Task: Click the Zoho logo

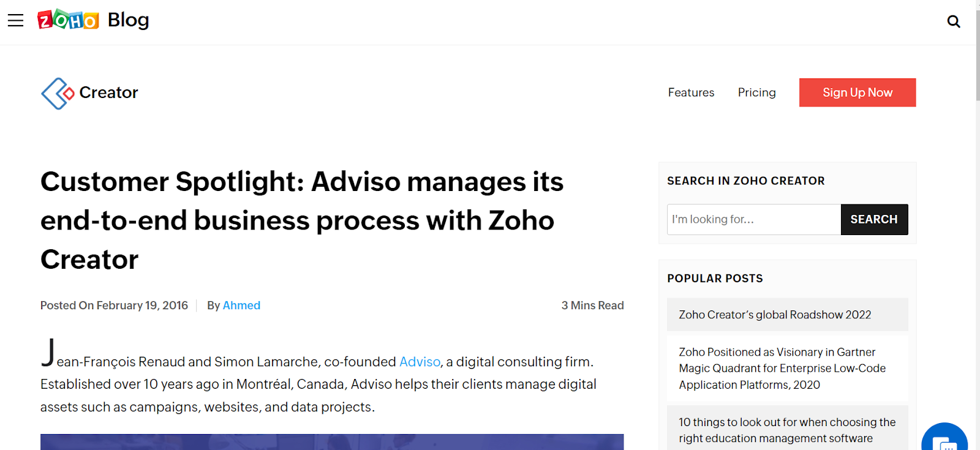Action: (68, 20)
